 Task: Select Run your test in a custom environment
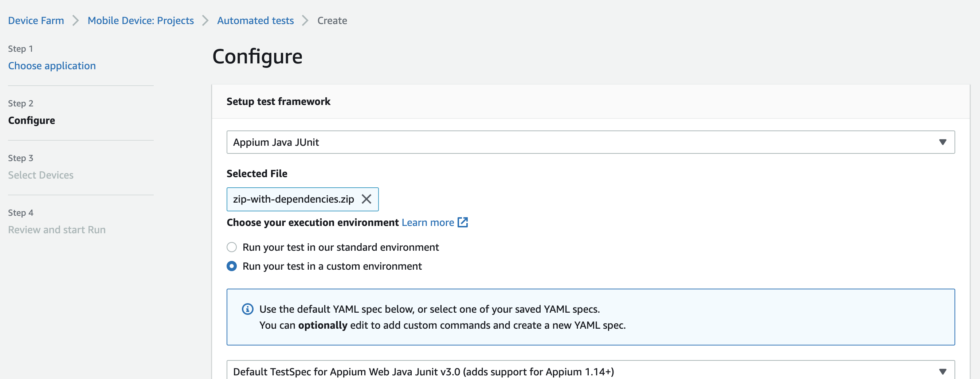232,266
